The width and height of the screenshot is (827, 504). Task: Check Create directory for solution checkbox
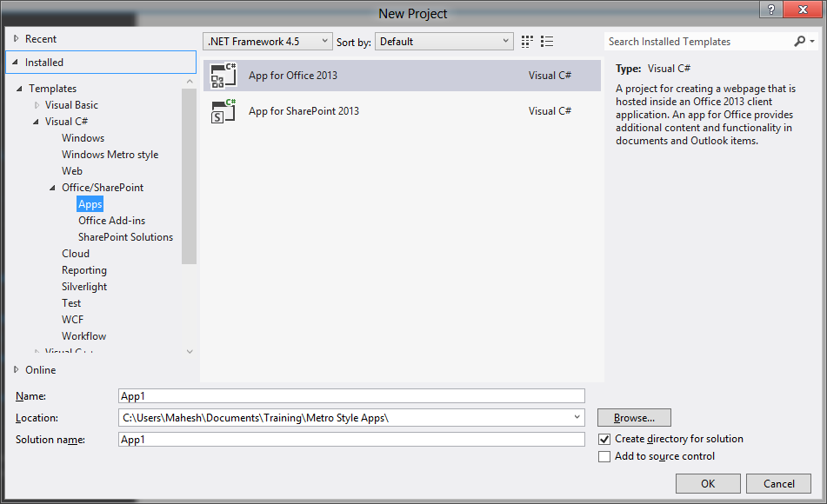604,439
